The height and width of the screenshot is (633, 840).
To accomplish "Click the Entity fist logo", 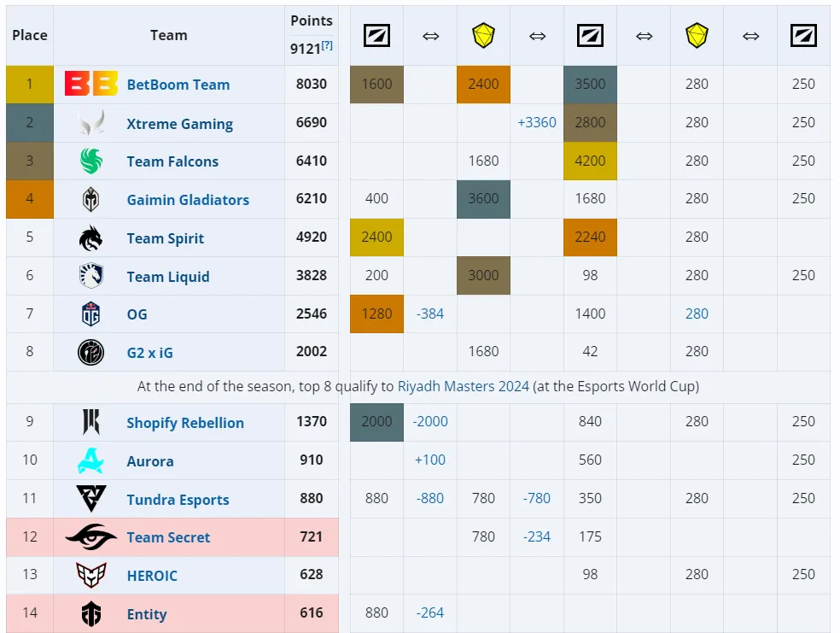I will coord(91,613).
